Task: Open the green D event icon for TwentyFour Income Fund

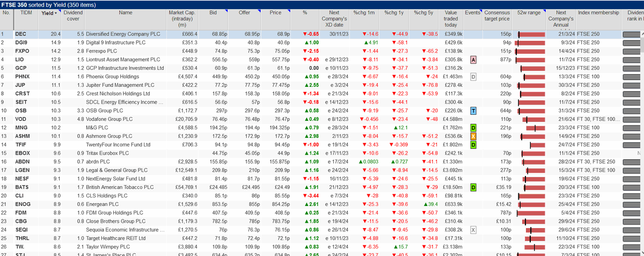Action: pos(473,144)
